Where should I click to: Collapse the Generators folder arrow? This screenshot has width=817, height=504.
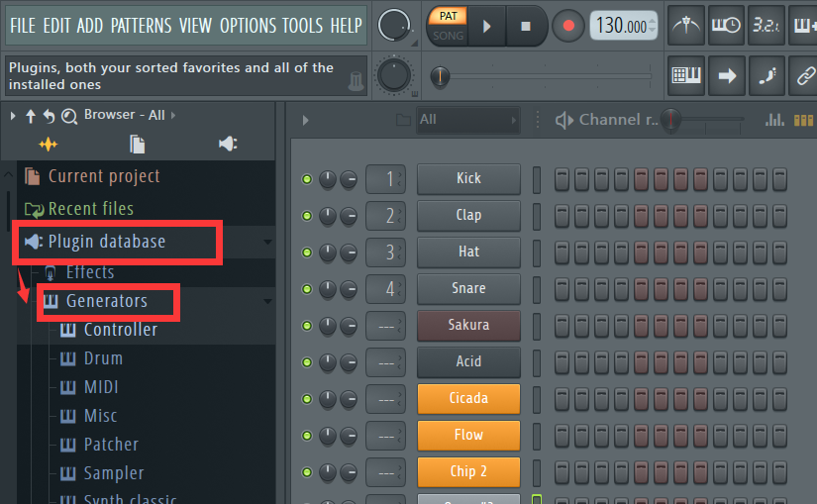click(267, 301)
